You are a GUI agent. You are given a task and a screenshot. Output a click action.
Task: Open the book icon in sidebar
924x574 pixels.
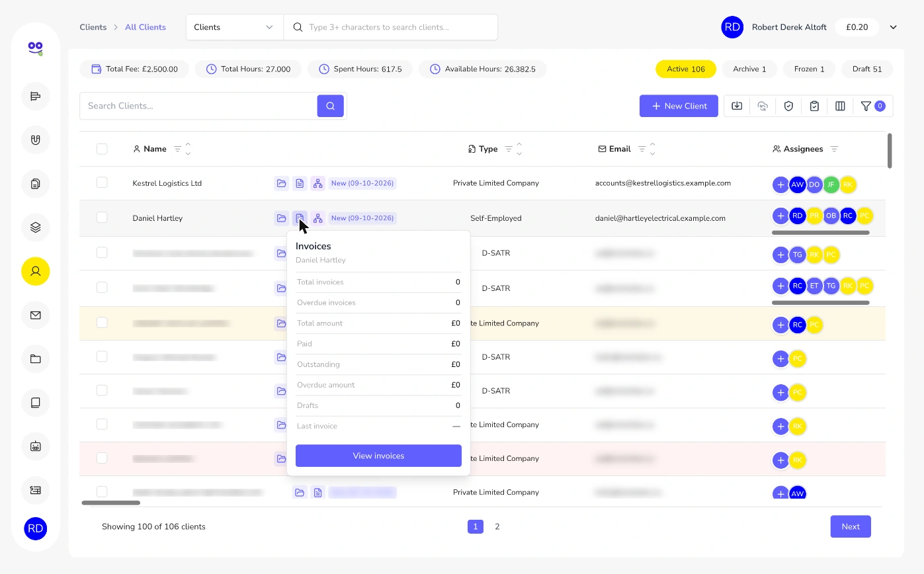point(36,403)
